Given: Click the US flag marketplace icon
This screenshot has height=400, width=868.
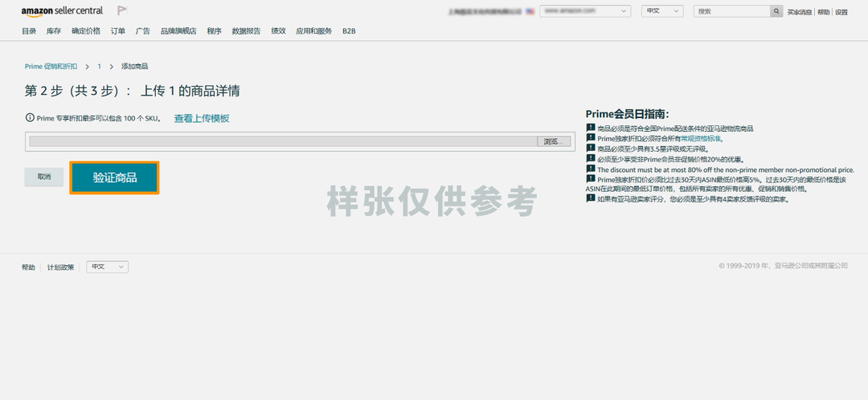Looking at the screenshot, I should pyautogui.click(x=530, y=11).
